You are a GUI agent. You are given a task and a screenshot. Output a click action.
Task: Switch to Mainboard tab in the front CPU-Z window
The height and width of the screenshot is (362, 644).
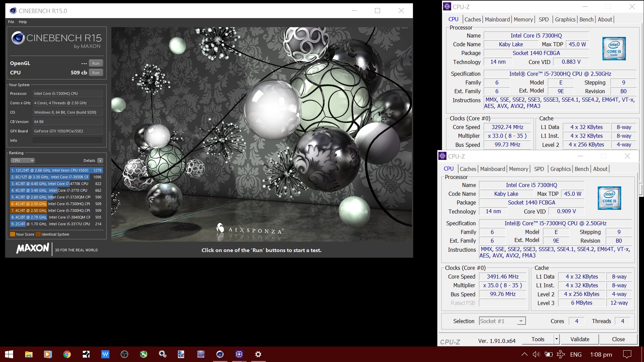click(492, 169)
